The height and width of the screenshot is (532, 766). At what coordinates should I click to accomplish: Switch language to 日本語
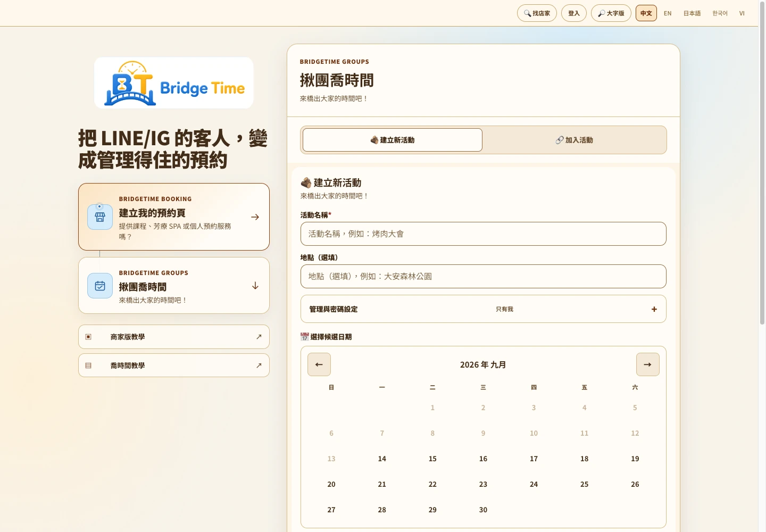coord(692,13)
